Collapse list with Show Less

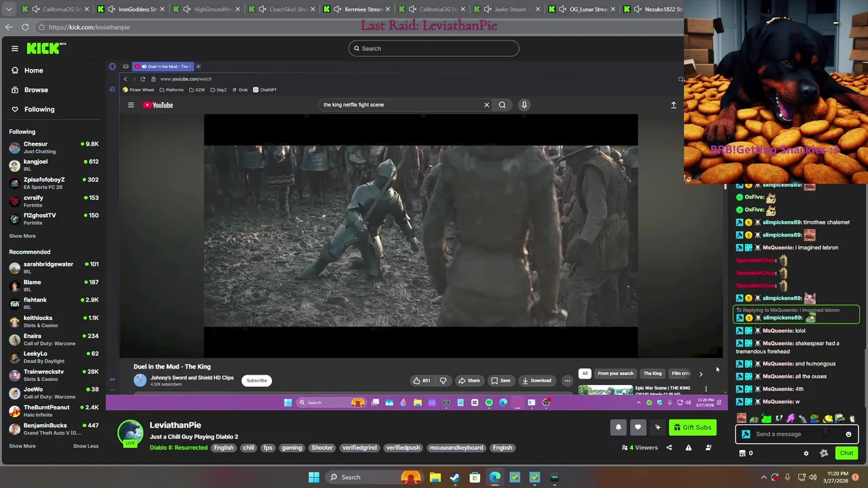pos(85,446)
